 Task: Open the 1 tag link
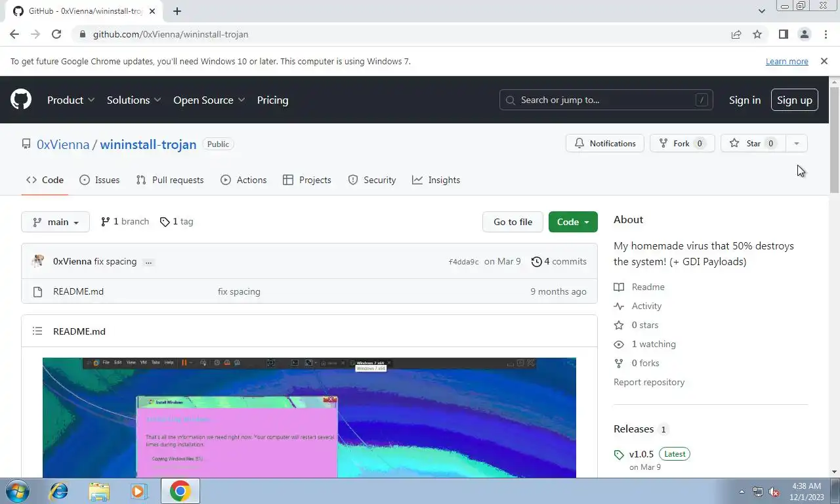click(177, 222)
